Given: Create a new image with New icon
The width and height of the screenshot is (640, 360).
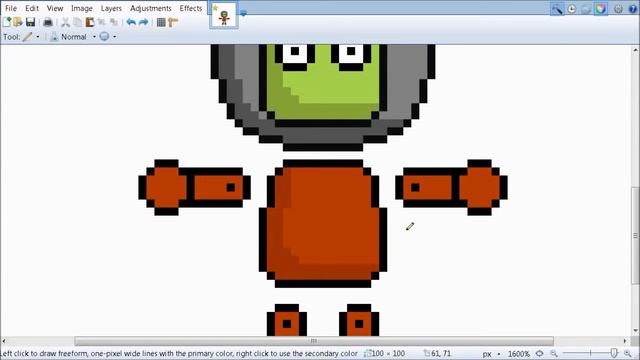Looking at the screenshot, I should point(7,22).
